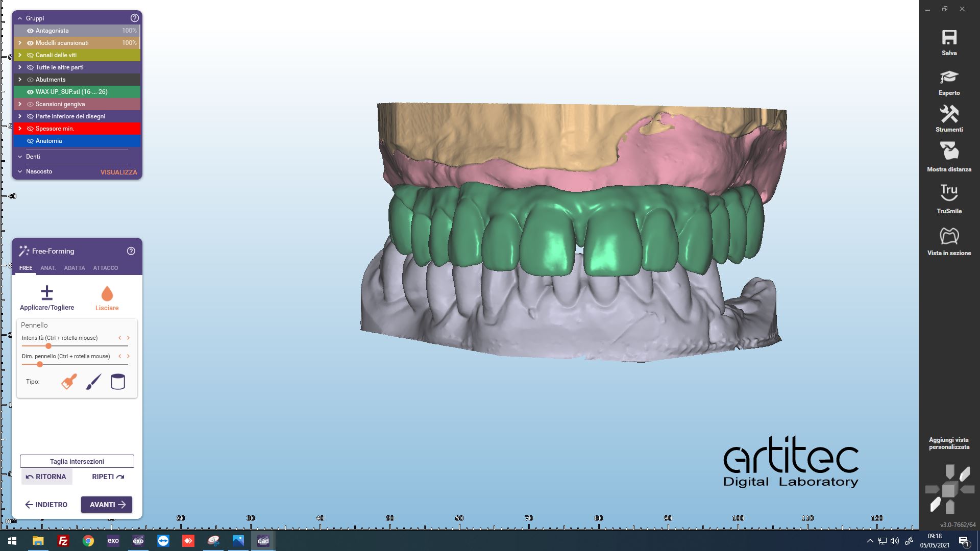Click the Free-Forming wand icon
The width and height of the screenshot is (980, 551).
coord(24,251)
